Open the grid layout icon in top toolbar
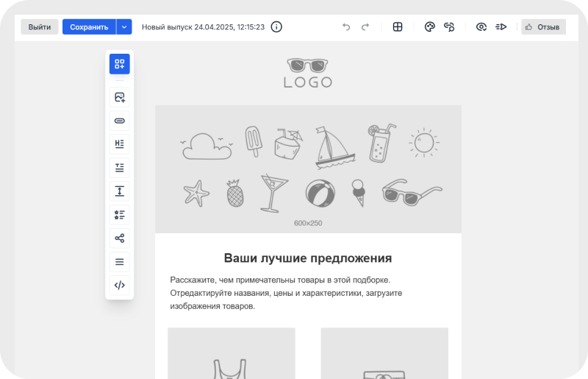Image resolution: width=588 pixels, height=379 pixels. coord(398,27)
